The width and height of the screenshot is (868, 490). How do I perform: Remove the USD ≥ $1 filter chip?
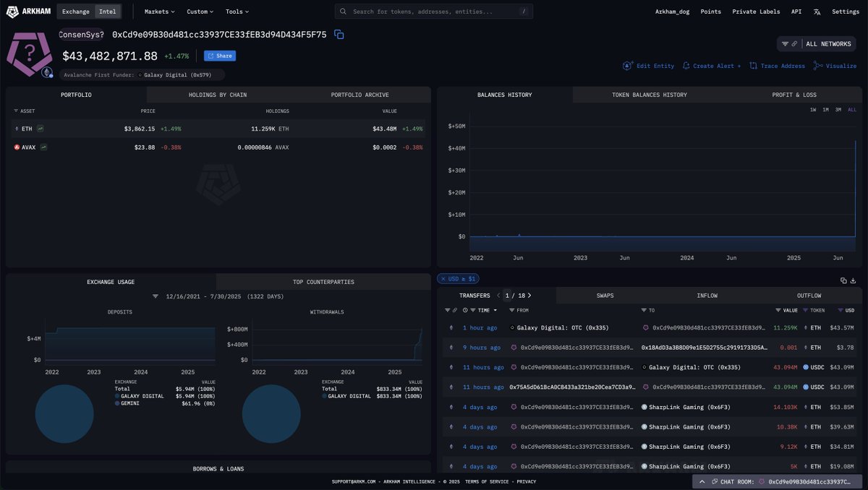[443, 279]
